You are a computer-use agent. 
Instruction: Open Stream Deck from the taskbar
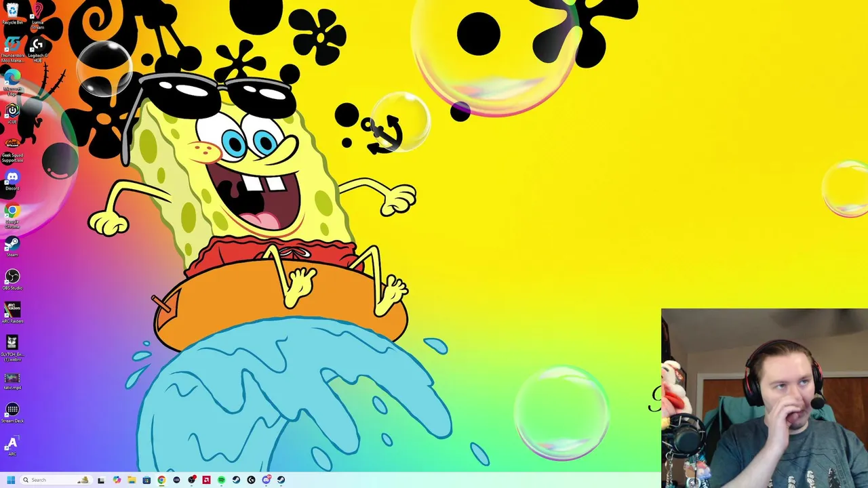pyautogui.click(x=176, y=480)
